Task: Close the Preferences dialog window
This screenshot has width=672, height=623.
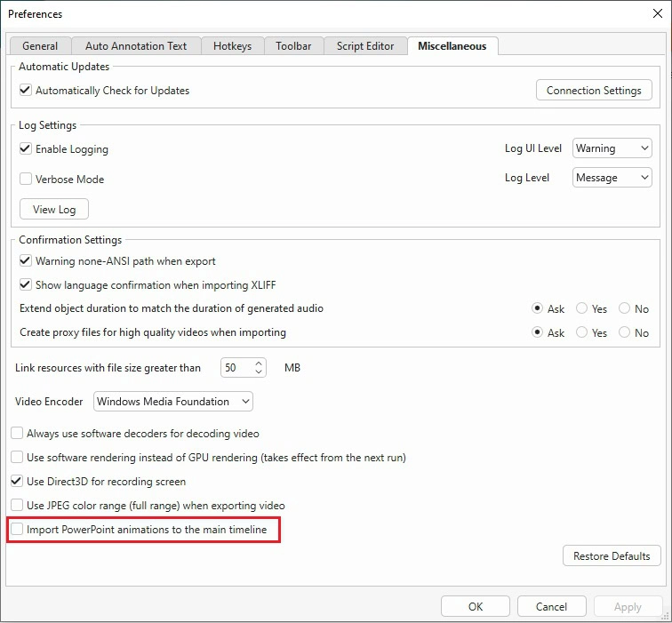Action: click(657, 14)
